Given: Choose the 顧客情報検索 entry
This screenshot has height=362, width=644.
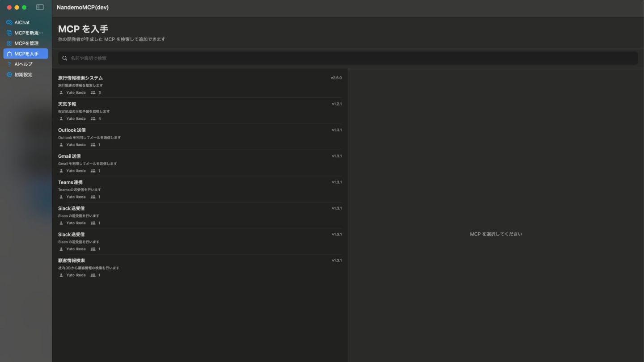Looking at the screenshot, I should click(x=200, y=267).
